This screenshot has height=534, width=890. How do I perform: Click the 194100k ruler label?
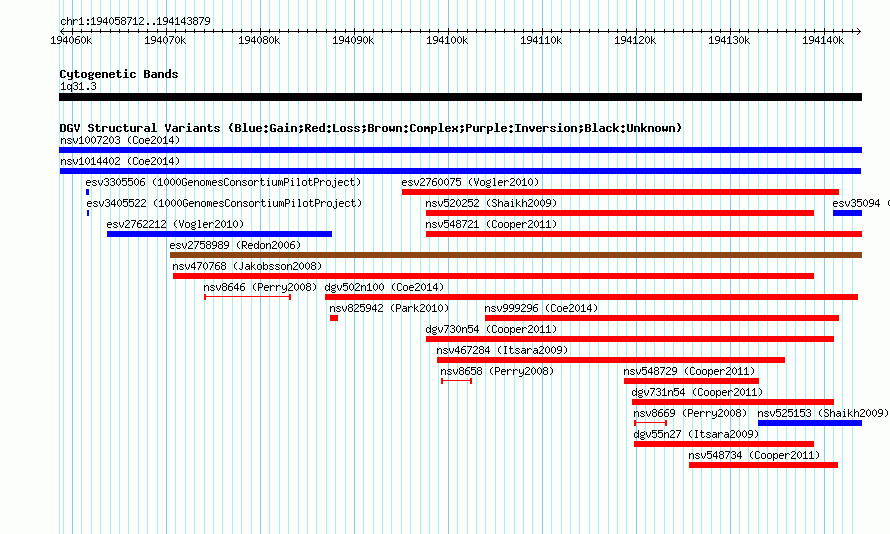[x=447, y=40]
